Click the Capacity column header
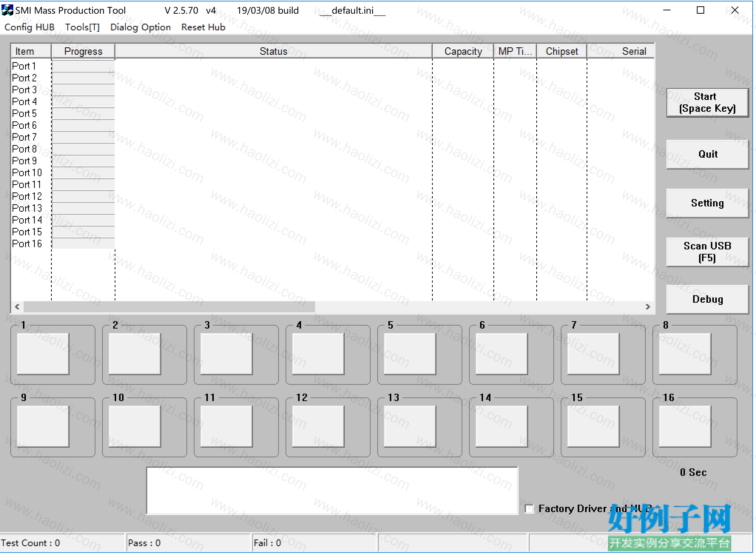The width and height of the screenshot is (756, 555). pos(463,51)
